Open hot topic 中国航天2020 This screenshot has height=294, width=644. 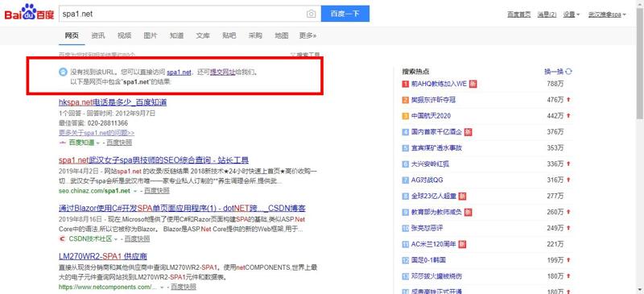pos(431,116)
